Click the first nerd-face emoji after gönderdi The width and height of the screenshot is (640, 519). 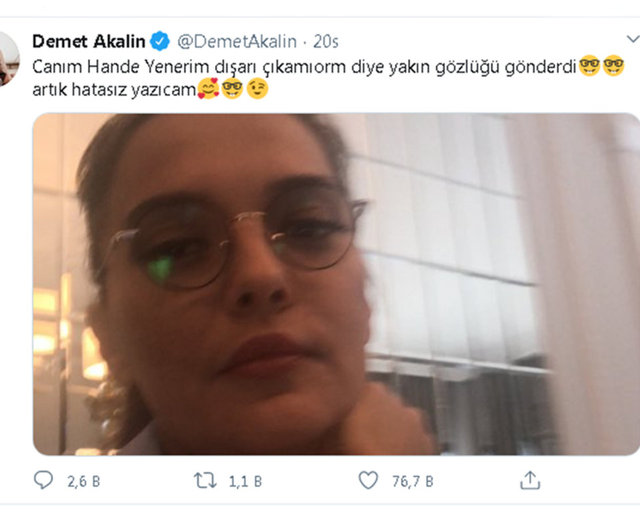(x=589, y=65)
